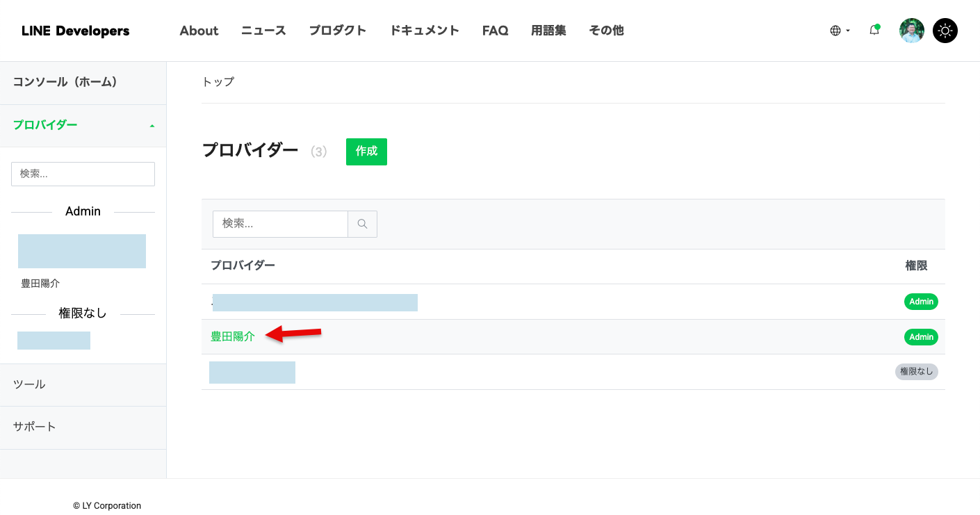Click the 権限なし badge in table
Image resolution: width=980 pixels, height=515 pixels.
[x=916, y=372]
